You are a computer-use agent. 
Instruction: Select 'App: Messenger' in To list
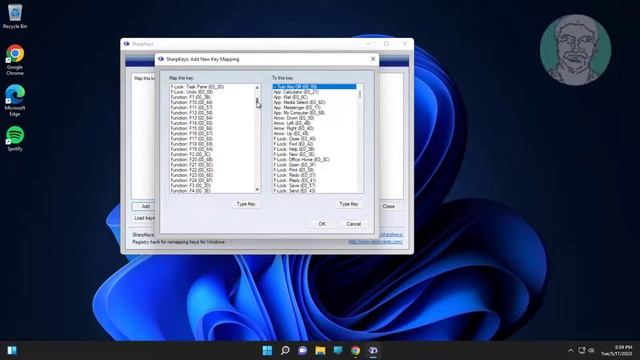(x=297, y=108)
